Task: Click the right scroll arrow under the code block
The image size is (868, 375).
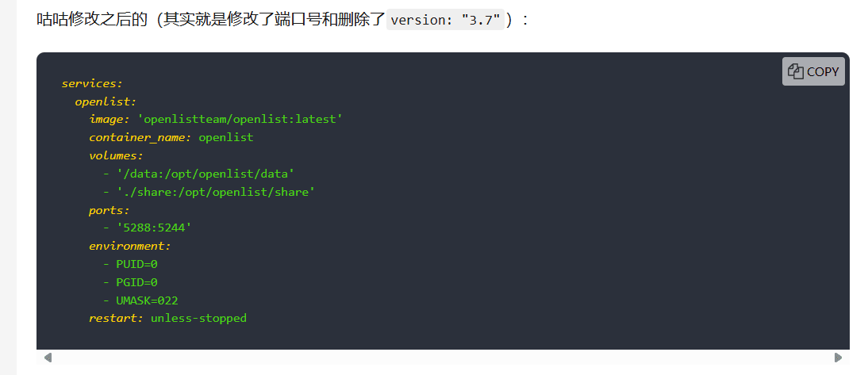Action: 838,358
